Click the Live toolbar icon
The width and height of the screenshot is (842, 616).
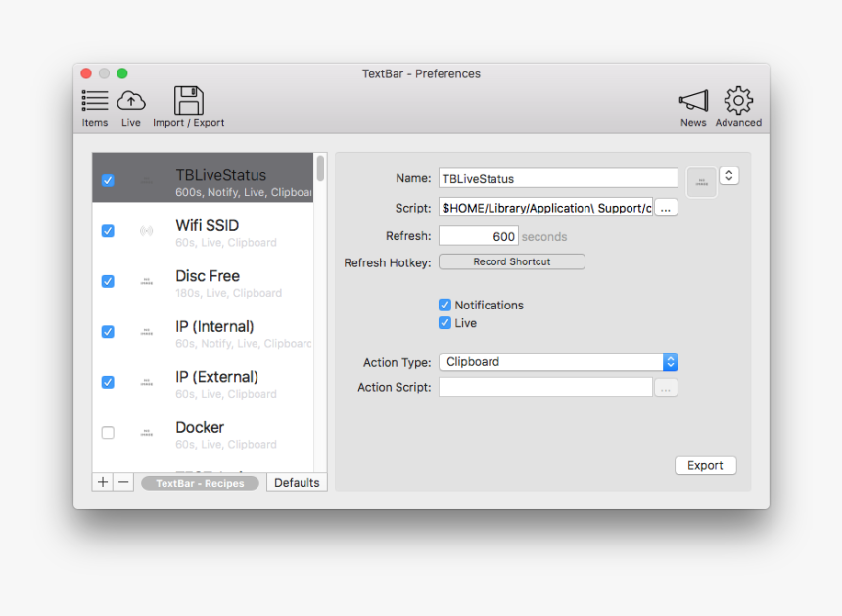click(130, 103)
